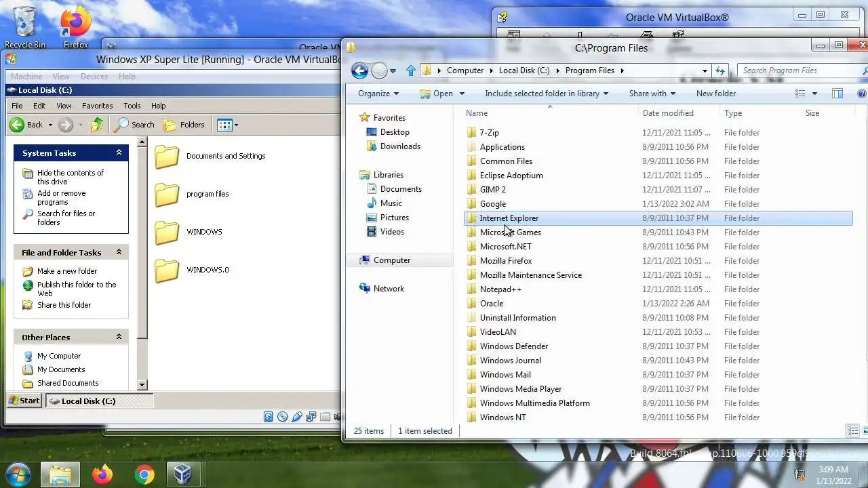Toggle XP Folders pane button
This screenshot has width=868, height=488.
click(x=184, y=125)
